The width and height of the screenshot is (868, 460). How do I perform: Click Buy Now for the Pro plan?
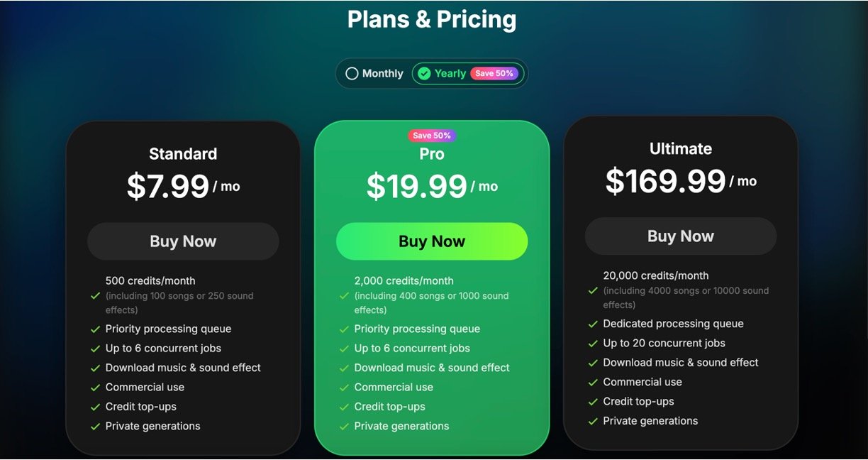coord(432,241)
